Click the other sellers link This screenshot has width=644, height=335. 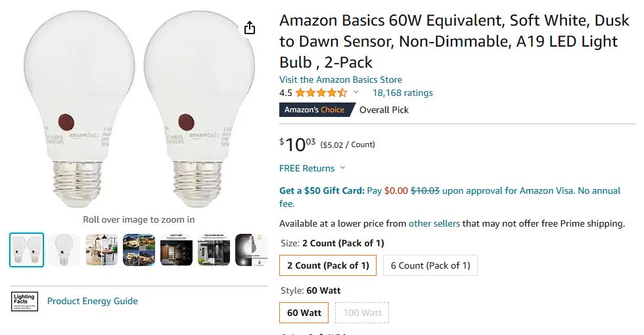pyautogui.click(x=434, y=223)
